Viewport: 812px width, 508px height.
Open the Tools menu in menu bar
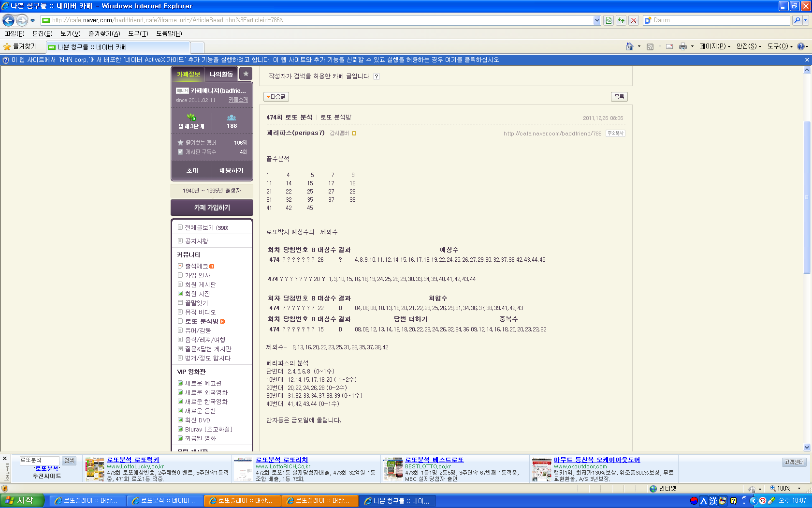(x=138, y=33)
